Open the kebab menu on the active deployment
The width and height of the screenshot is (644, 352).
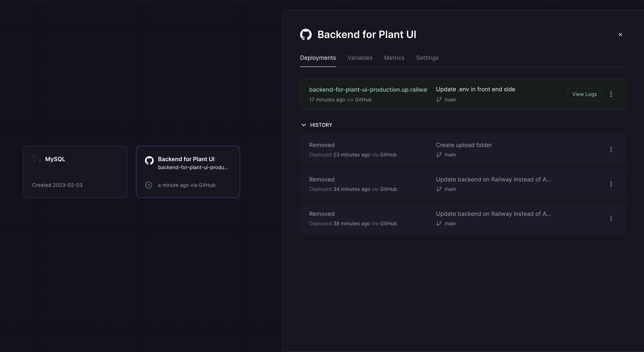tap(611, 94)
